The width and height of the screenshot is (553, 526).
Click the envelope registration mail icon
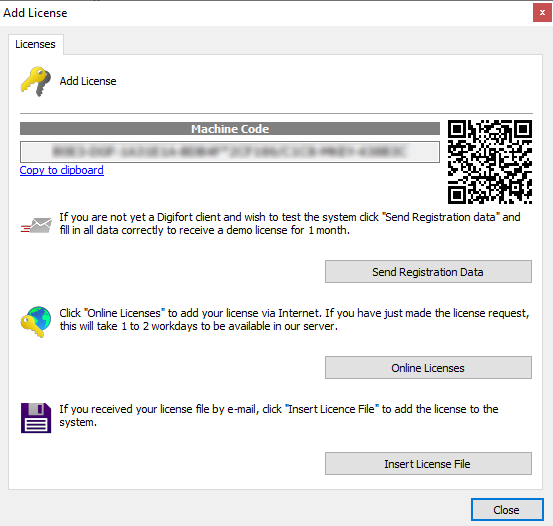point(36,225)
